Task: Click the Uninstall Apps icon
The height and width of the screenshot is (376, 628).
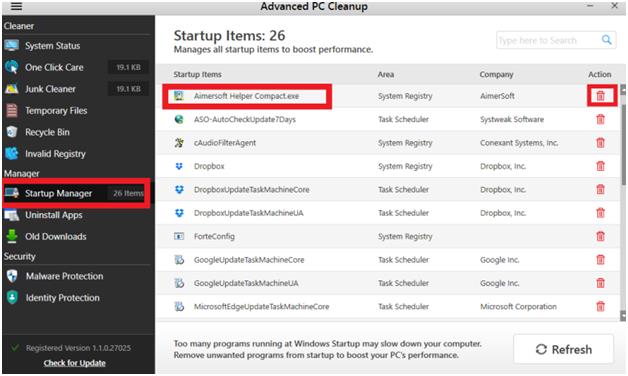Action: click(12, 215)
